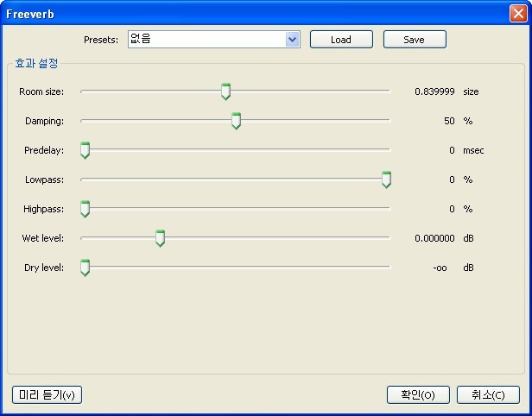Image resolution: width=532 pixels, height=416 pixels.
Task: Click the Damping slider handle
Action: 236,122
